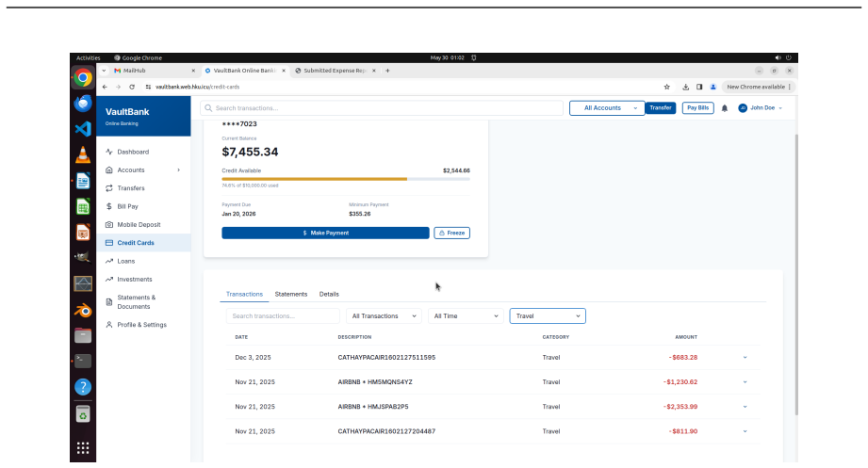868x468 pixels.
Task: Expand the AIRBNB HMJSPAB2P5 transaction row
Action: coord(745,407)
